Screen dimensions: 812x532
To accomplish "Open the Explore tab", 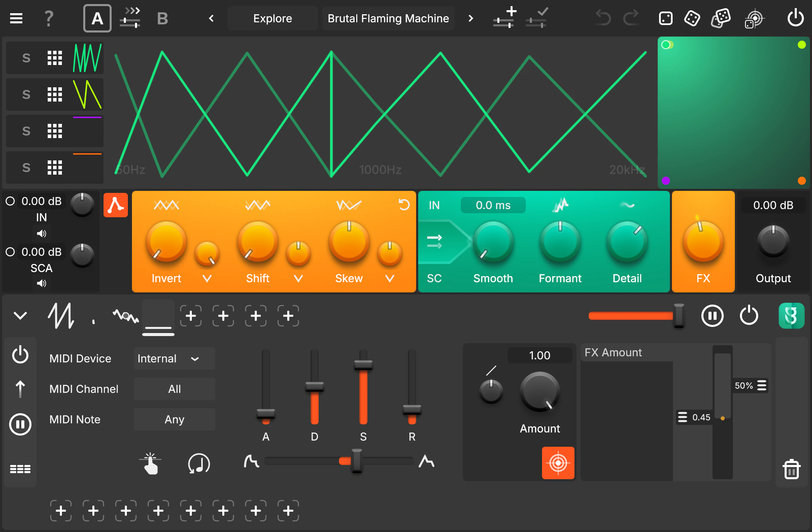I will tap(272, 18).
